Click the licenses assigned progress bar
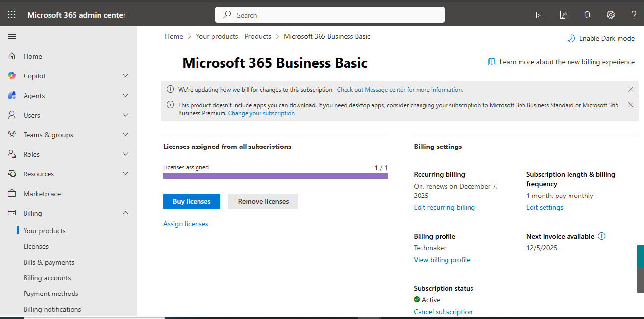Viewport: 644px width, 319px height. pos(275,176)
